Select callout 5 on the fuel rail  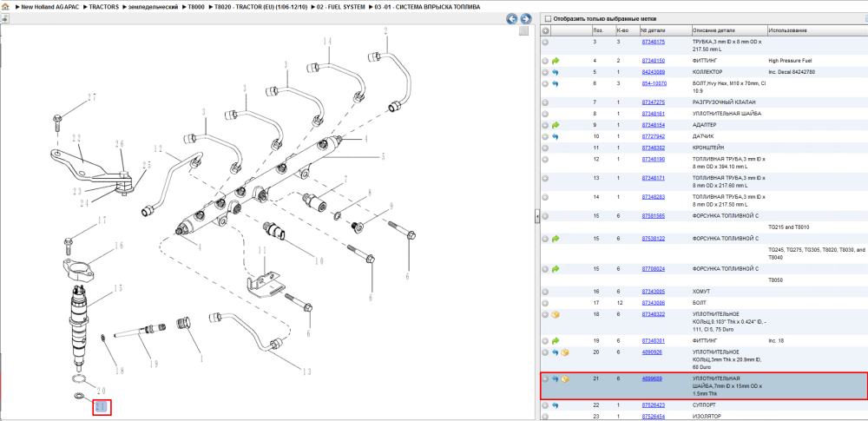pyautogui.click(x=383, y=157)
